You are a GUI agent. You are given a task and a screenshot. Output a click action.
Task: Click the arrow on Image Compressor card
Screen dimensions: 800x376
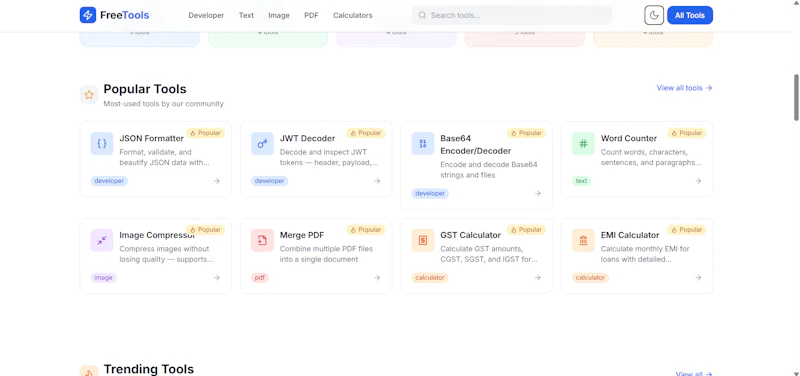click(217, 278)
